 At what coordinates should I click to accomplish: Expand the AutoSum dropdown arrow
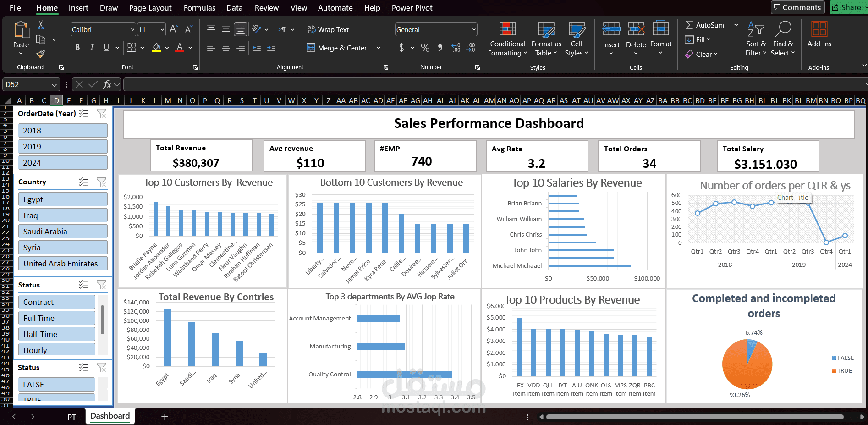[736, 25]
